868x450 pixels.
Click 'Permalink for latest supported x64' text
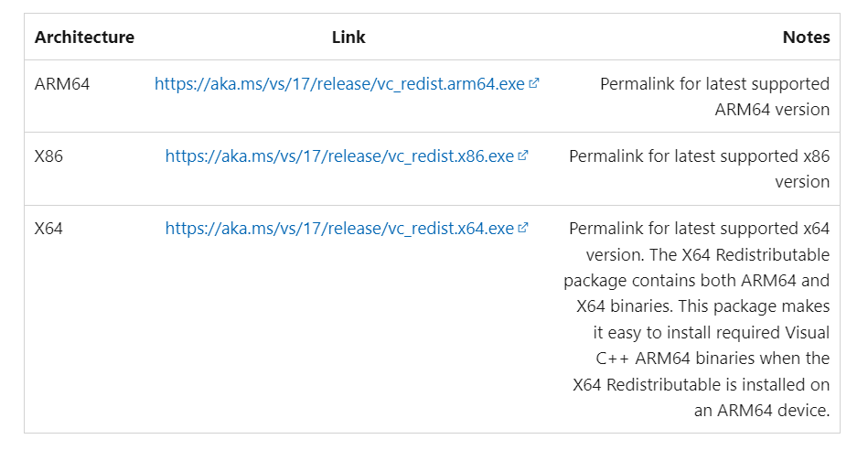tap(699, 229)
